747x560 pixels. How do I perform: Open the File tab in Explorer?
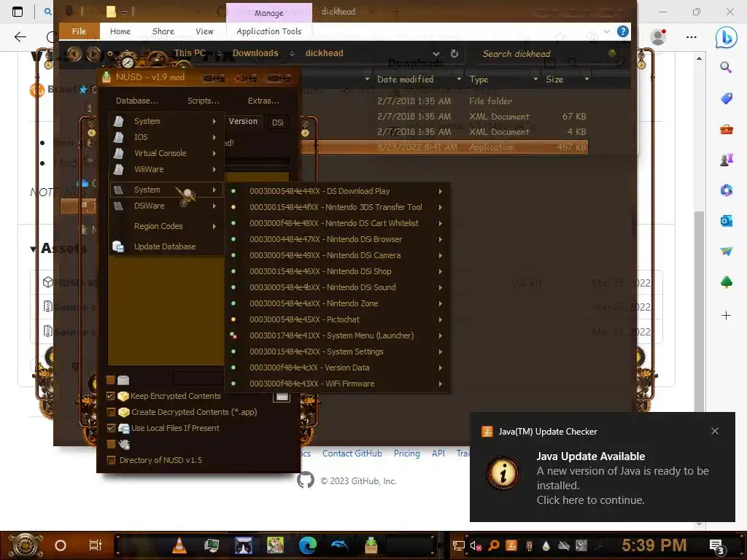79,31
